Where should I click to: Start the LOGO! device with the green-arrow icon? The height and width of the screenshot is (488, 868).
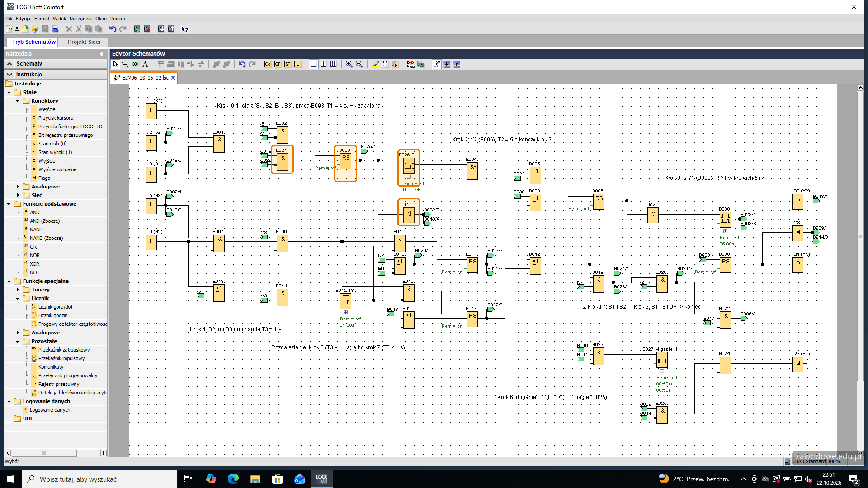pyautogui.click(x=137, y=29)
